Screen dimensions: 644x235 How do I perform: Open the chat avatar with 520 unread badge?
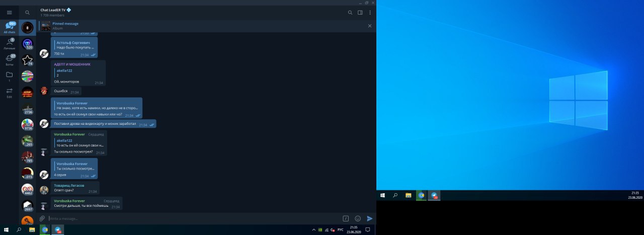click(x=27, y=44)
